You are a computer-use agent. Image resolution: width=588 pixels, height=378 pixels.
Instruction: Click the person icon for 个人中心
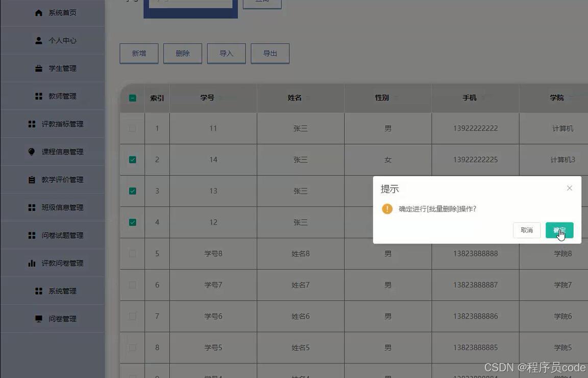(x=39, y=40)
